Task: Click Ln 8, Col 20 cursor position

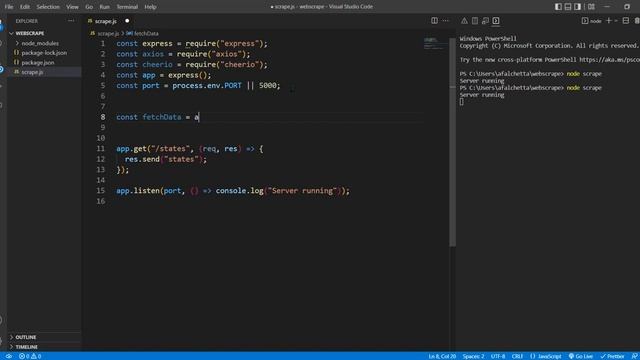Action: (442, 356)
